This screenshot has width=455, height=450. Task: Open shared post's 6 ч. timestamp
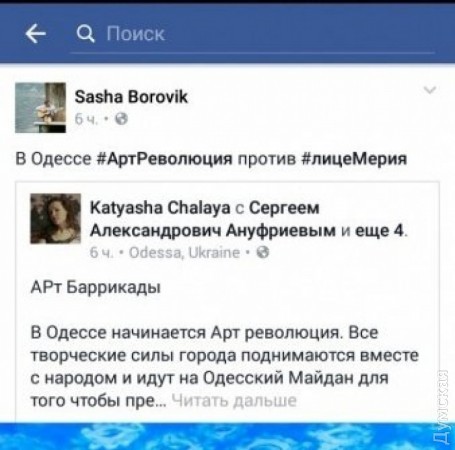tap(101, 253)
